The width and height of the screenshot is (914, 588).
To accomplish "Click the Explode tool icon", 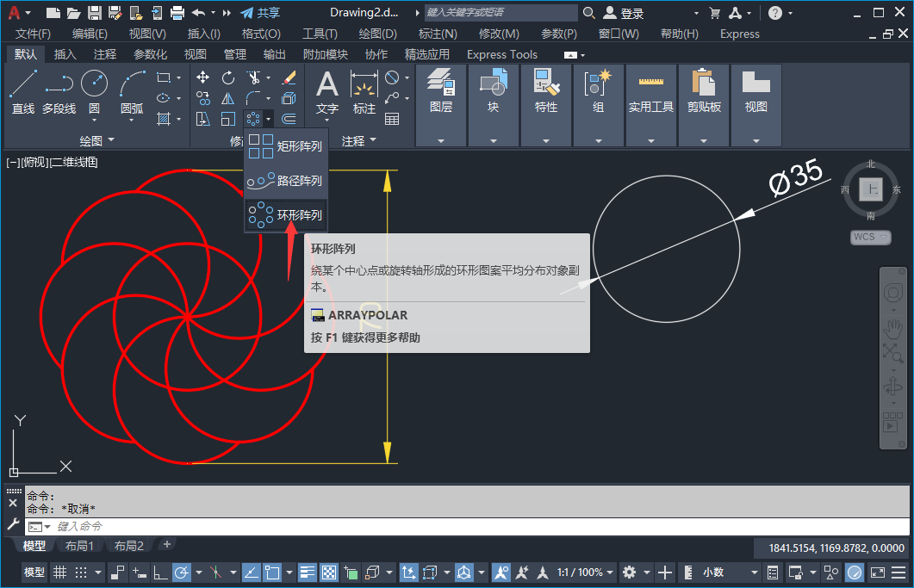I will click(289, 98).
